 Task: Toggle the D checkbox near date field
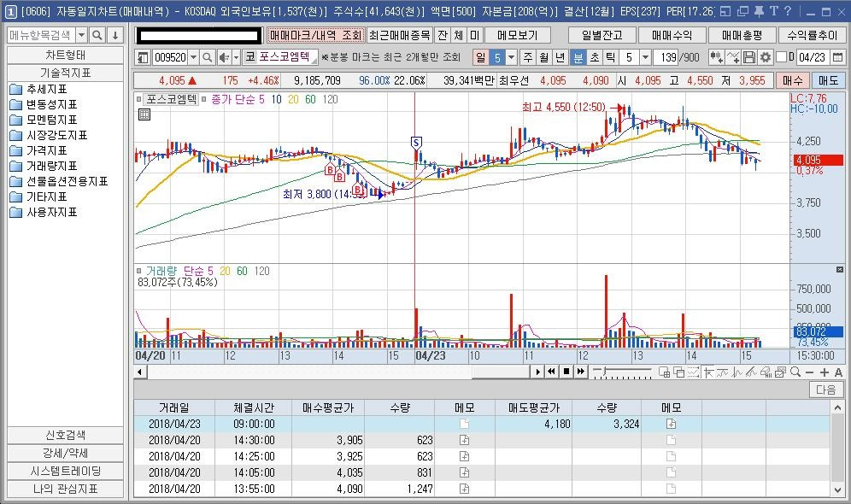point(782,57)
